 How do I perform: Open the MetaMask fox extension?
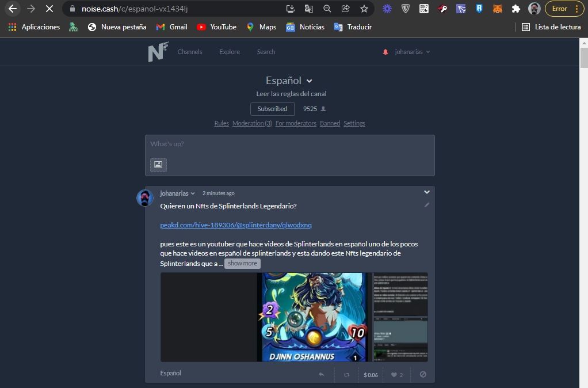coord(498,9)
